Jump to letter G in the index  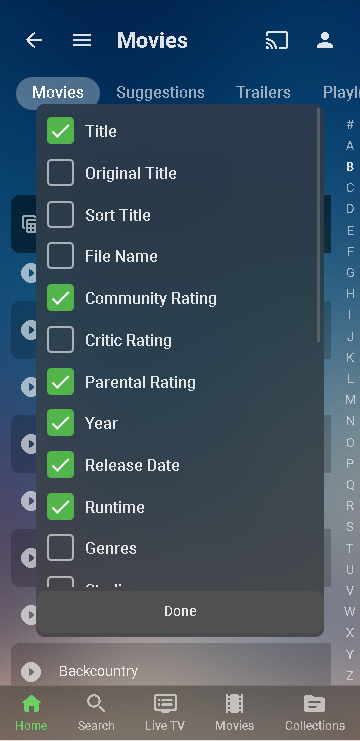click(x=350, y=273)
